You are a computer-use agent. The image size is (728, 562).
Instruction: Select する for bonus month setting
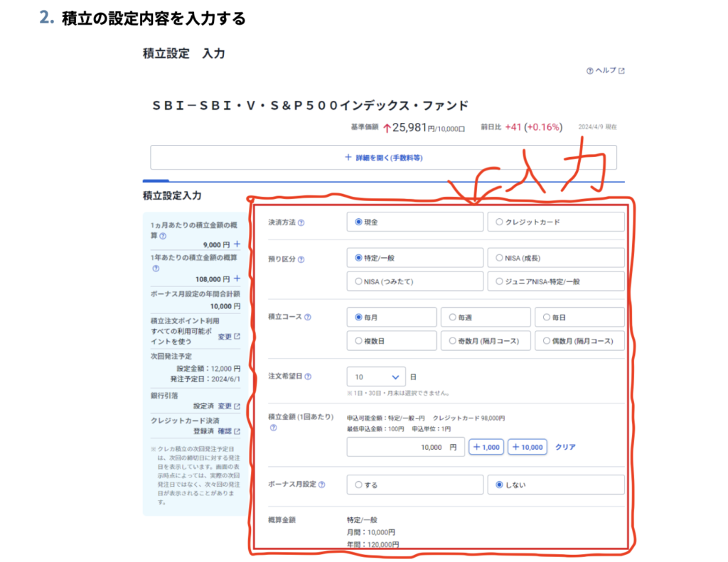(414, 485)
